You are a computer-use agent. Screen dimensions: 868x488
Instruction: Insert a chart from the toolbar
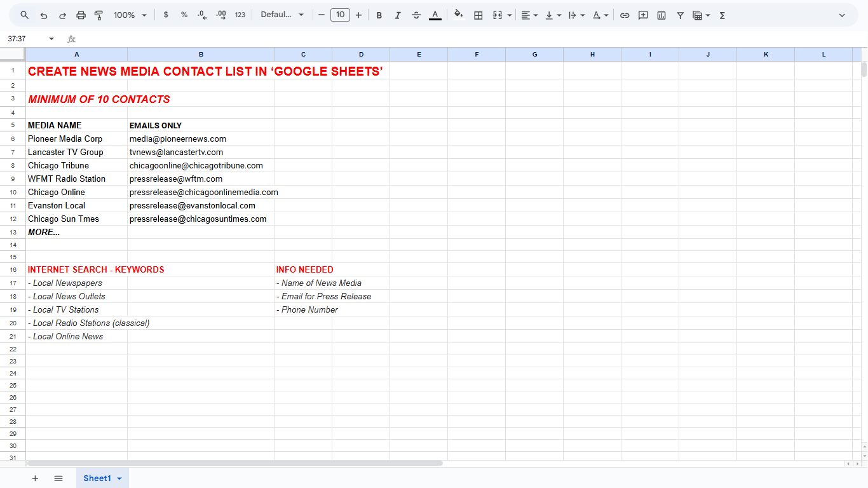(x=661, y=15)
